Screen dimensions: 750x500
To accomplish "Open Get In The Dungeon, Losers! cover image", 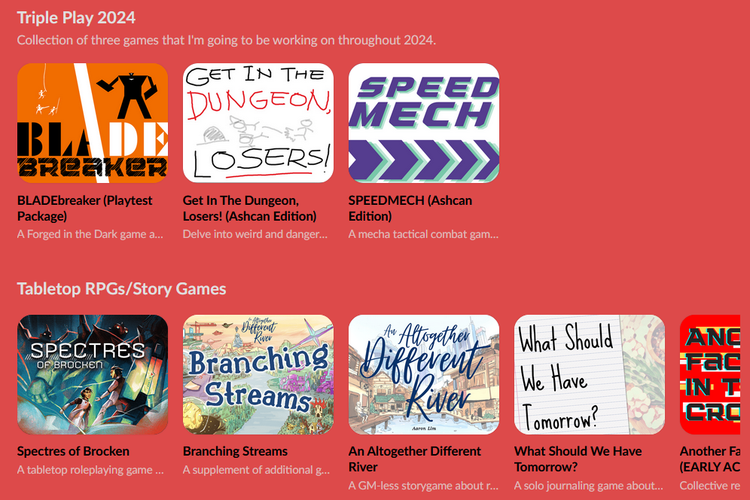I will (258, 123).
